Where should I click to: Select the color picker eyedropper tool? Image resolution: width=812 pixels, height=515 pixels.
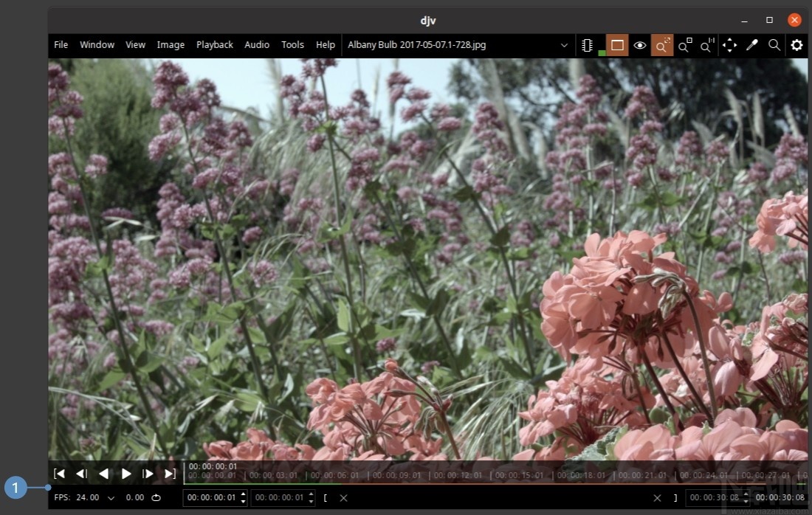click(x=752, y=46)
